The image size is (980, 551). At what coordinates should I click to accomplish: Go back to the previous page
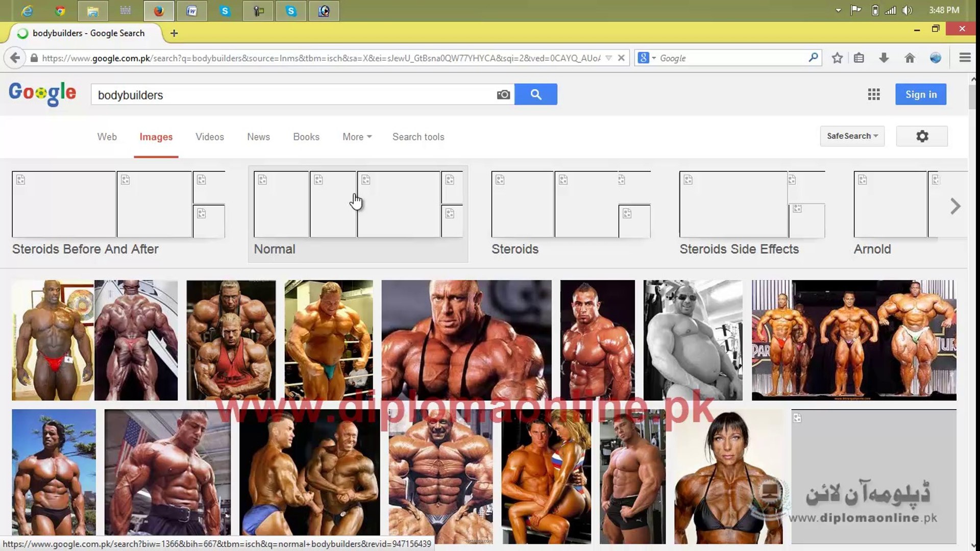[x=15, y=58]
